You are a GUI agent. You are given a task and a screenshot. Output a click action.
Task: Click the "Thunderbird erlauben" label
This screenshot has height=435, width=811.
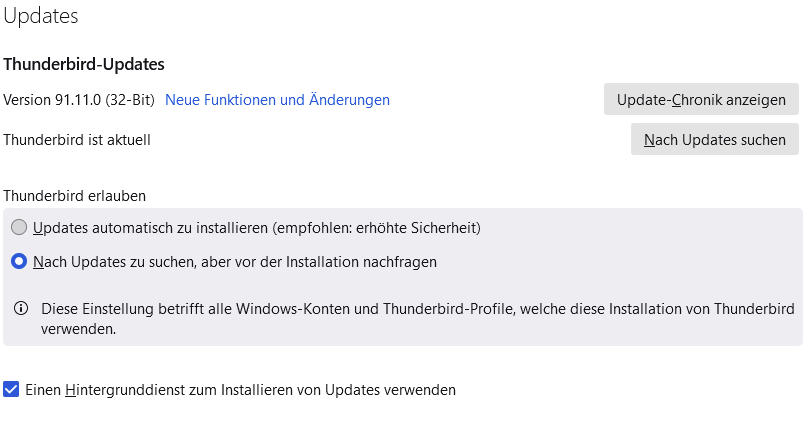click(75, 196)
